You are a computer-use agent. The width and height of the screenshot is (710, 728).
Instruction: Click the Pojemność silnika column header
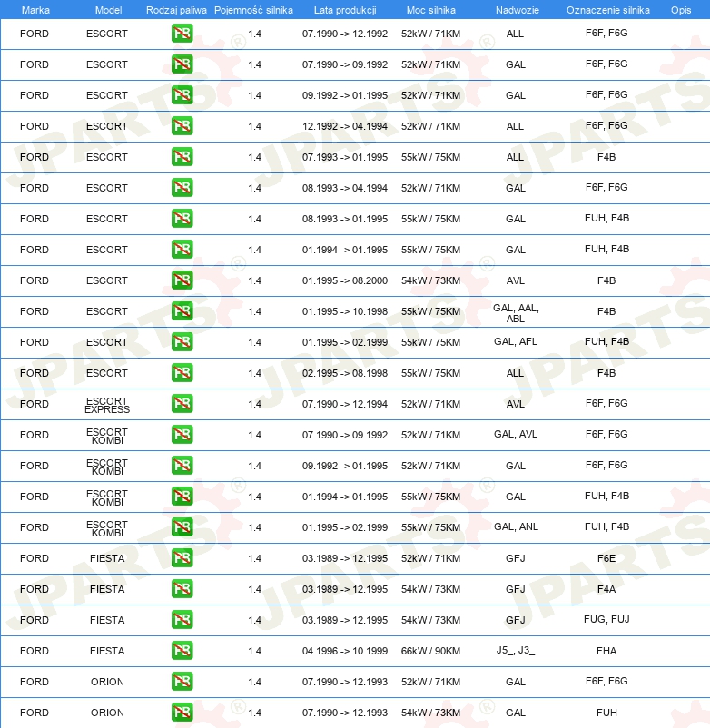tap(253, 10)
